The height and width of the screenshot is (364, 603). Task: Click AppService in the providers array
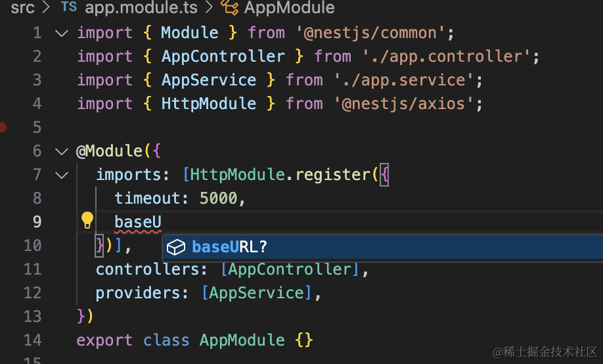(x=257, y=293)
